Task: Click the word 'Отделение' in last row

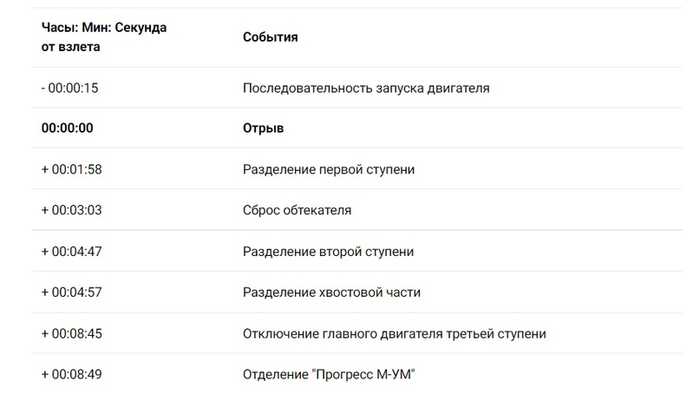Action: [x=274, y=375]
